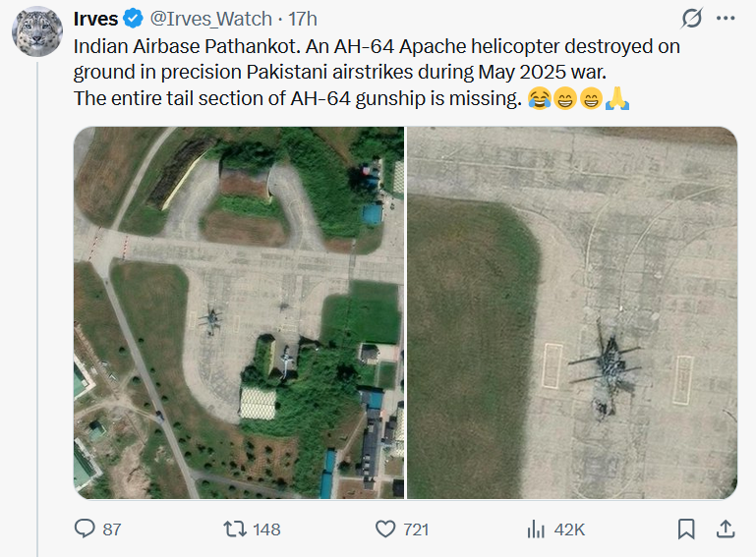
Task: Open the right close-up helicopter image
Action: click(572, 312)
